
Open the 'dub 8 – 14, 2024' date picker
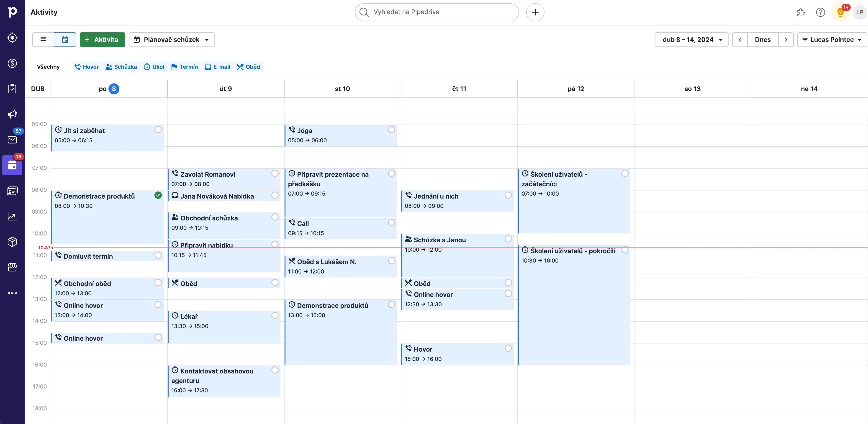pos(692,39)
